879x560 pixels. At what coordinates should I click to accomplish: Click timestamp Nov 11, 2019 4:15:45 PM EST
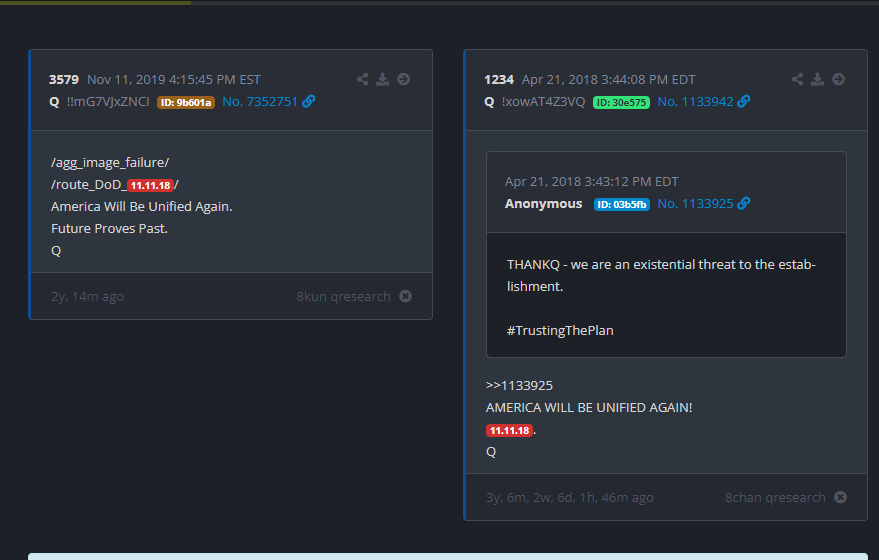coord(174,80)
